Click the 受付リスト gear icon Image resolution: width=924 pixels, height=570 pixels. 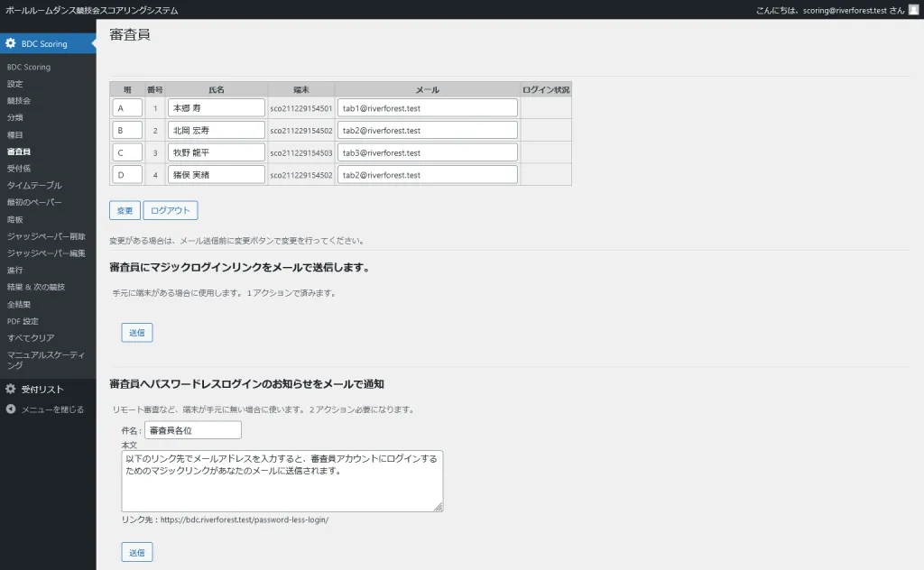click(x=11, y=389)
